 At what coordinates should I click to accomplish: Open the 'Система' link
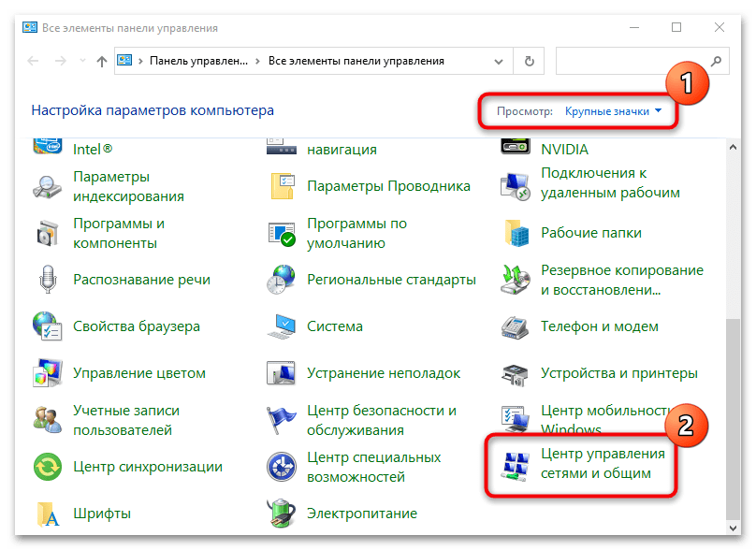(x=334, y=326)
